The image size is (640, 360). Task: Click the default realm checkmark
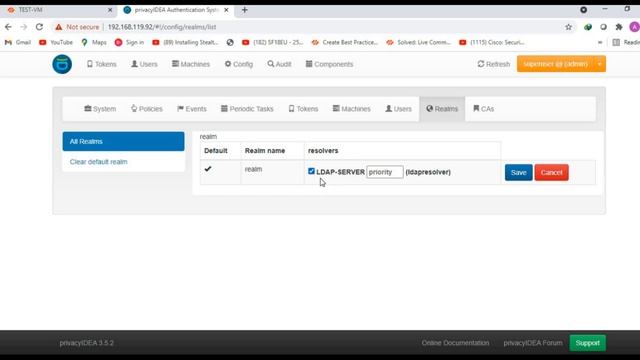(208, 169)
